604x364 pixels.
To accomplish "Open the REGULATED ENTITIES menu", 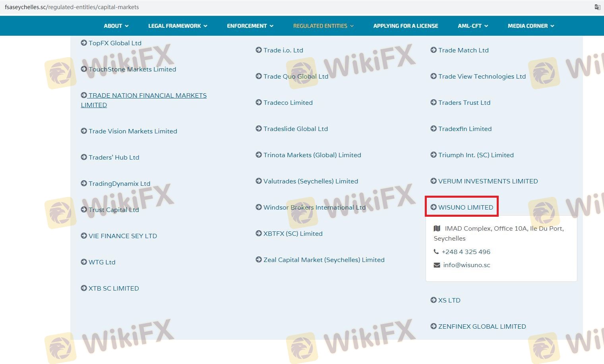I will (323, 26).
